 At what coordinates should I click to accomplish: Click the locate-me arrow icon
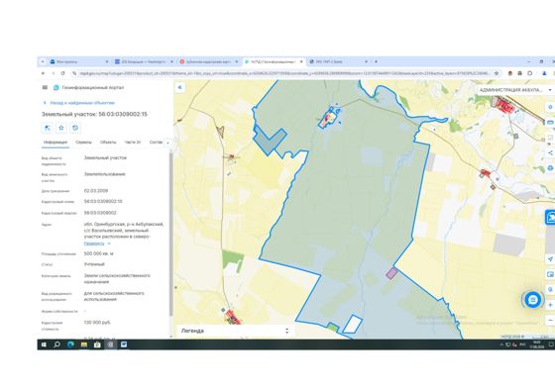pos(550,258)
